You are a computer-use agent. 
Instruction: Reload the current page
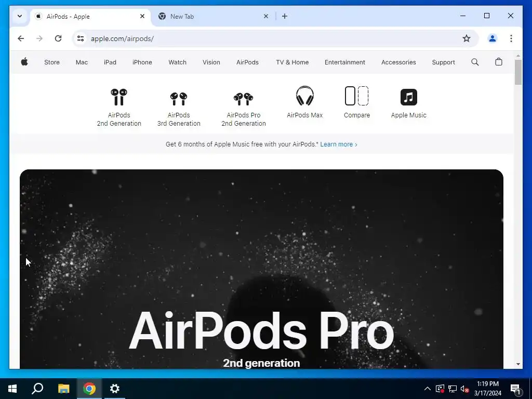point(58,38)
